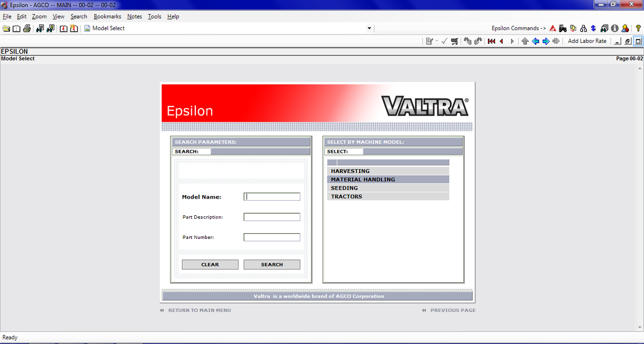Click the blue back arrow icon

tap(535, 41)
